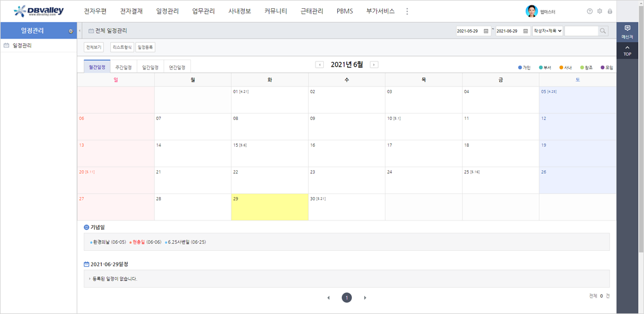Open 부가서비스 menu
The height and width of the screenshot is (314, 644).
381,12
